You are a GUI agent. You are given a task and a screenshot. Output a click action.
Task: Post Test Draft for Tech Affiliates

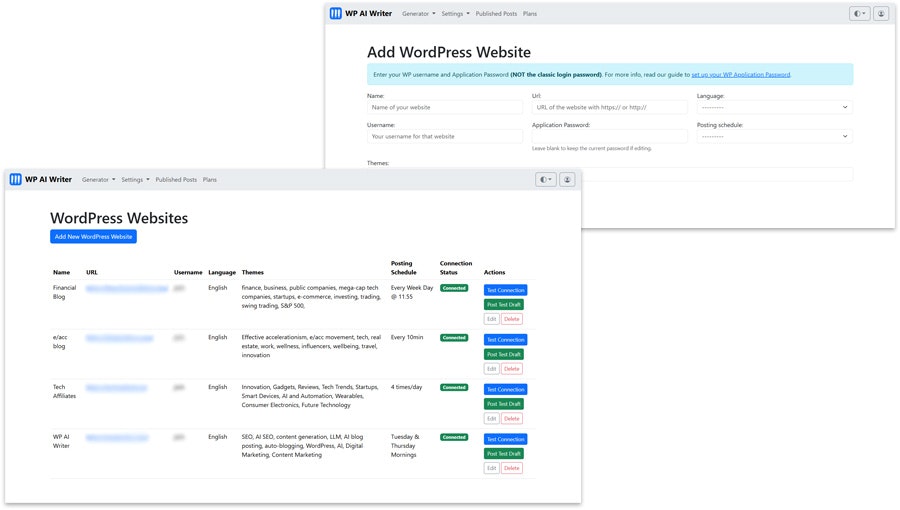click(x=503, y=404)
